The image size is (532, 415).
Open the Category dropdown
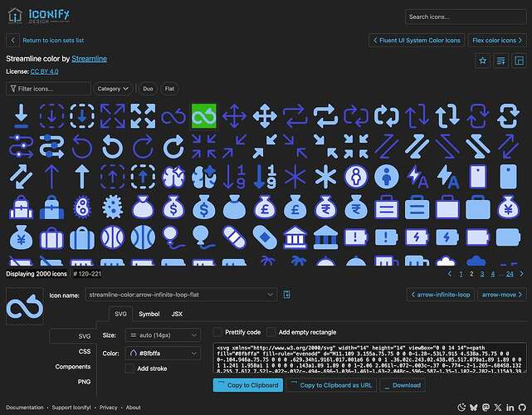click(113, 89)
